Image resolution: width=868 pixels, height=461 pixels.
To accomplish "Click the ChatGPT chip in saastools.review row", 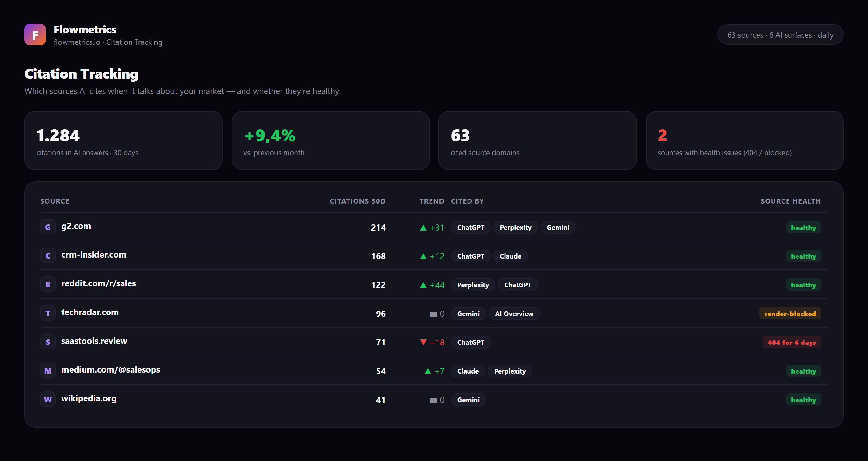I will click(470, 342).
